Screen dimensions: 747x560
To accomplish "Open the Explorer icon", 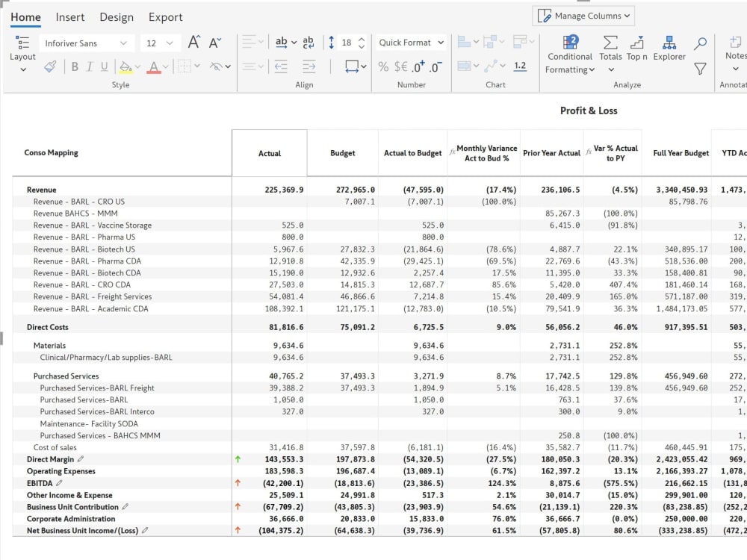I will pos(669,43).
